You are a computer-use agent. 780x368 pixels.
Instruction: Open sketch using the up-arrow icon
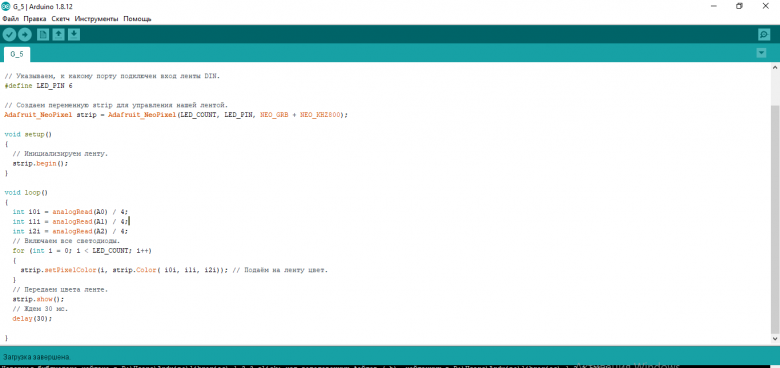(59, 35)
